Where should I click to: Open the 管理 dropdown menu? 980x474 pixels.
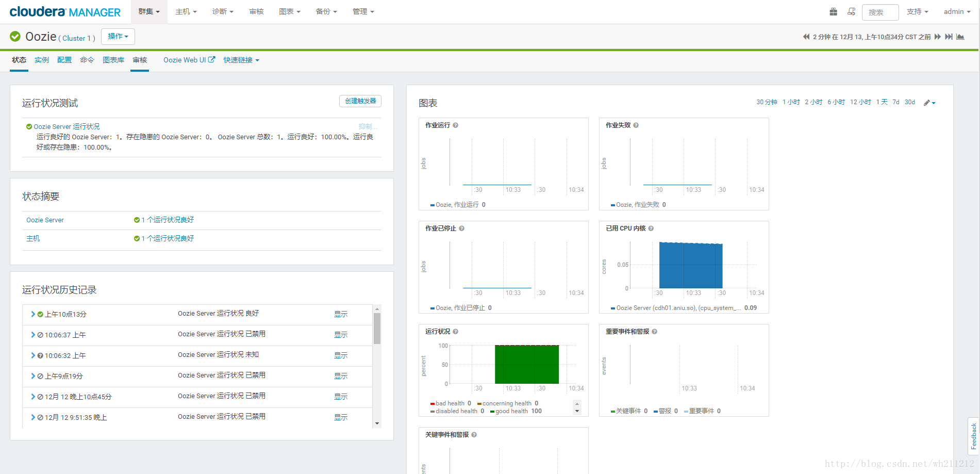tap(363, 11)
